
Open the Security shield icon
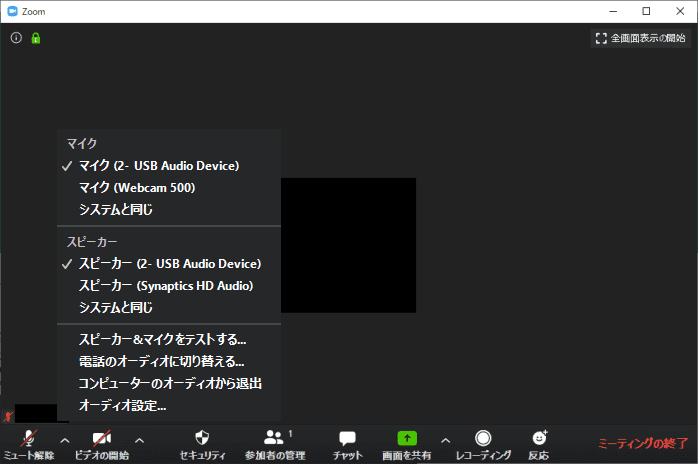202,438
